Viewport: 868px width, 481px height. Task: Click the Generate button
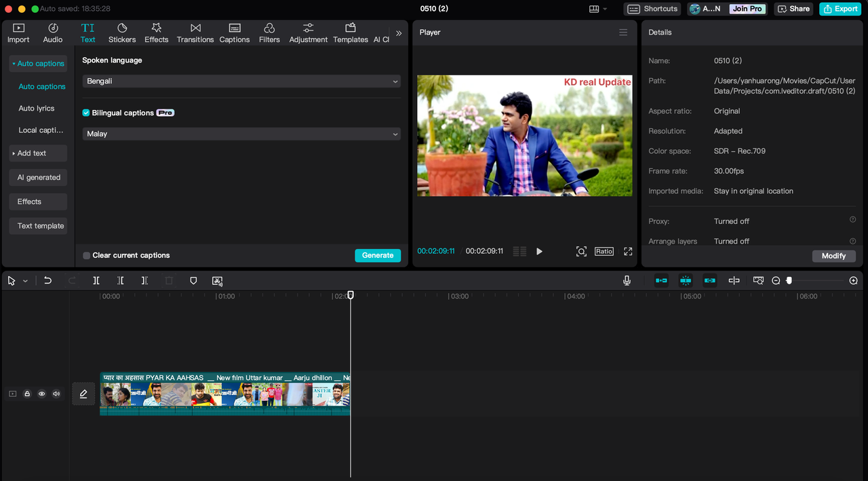click(378, 256)
